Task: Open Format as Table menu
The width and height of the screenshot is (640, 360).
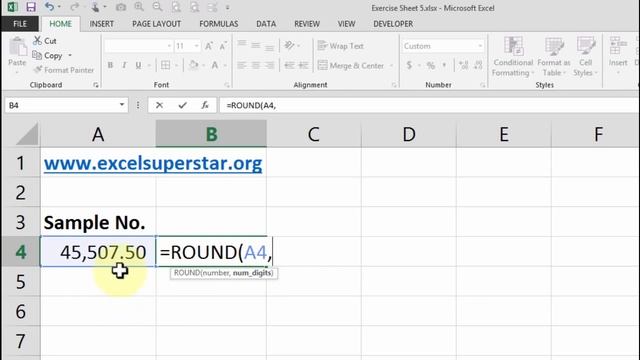Action: (553, 57)
